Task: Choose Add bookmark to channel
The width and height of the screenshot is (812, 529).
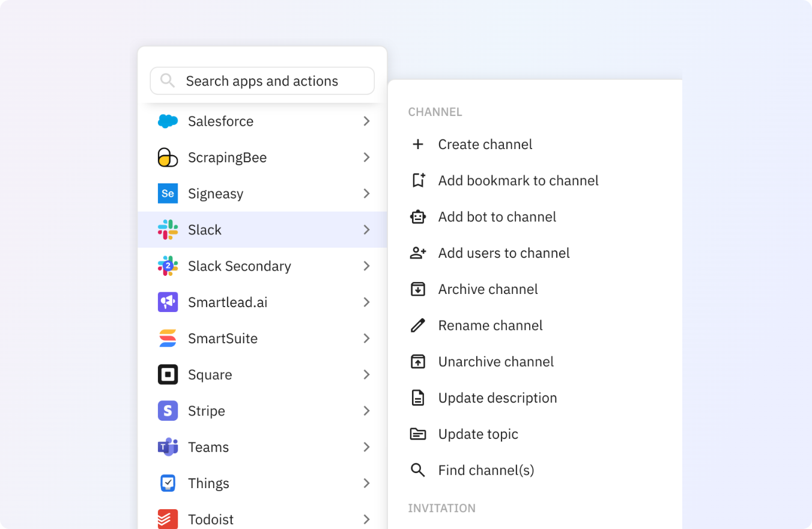Action: [x=535, y=180]
